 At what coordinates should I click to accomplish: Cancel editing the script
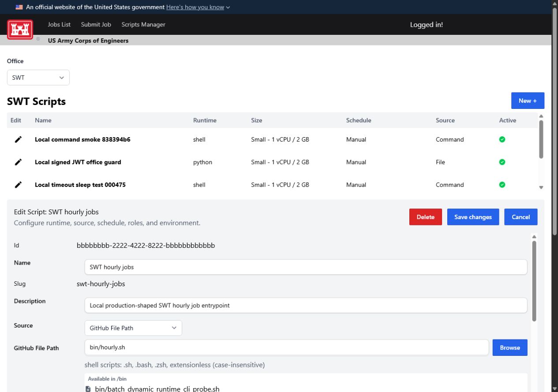point(521,217)
